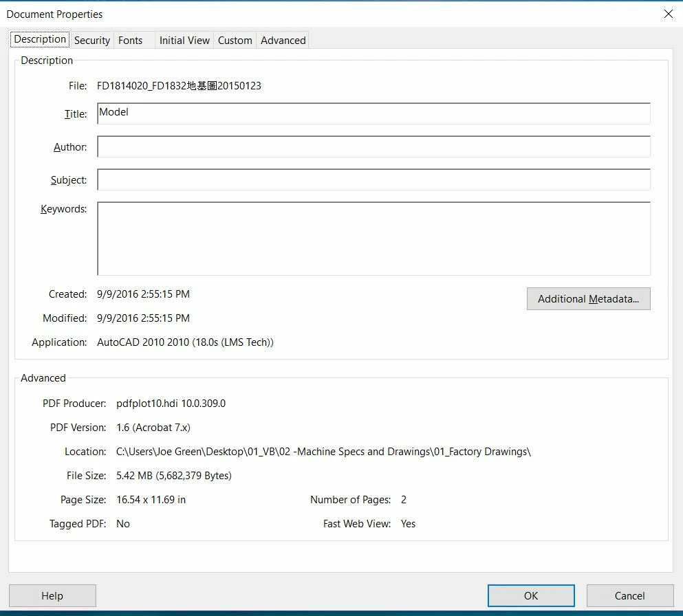The height and width of the screenshot is (616, 683).
Task: Click Page Size 16.54 x 11.69 in
Action: point(151,500)
